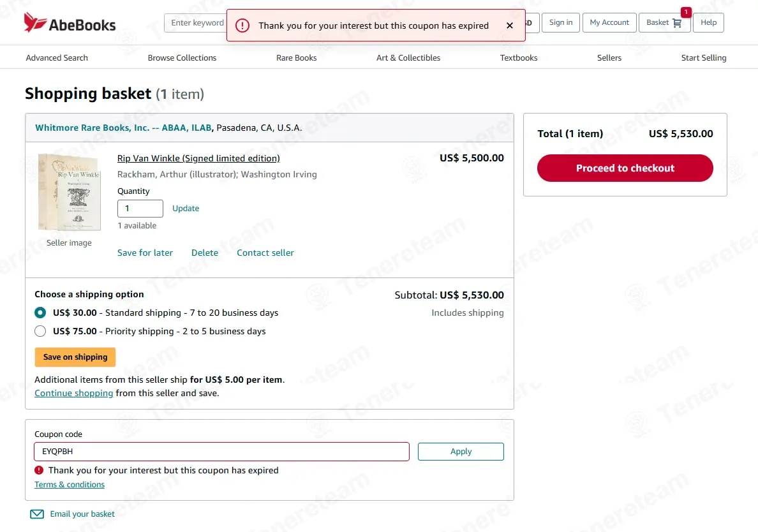Apply the coupon code
The width and height of the screenshot is (758, 532).
point(461,451)
